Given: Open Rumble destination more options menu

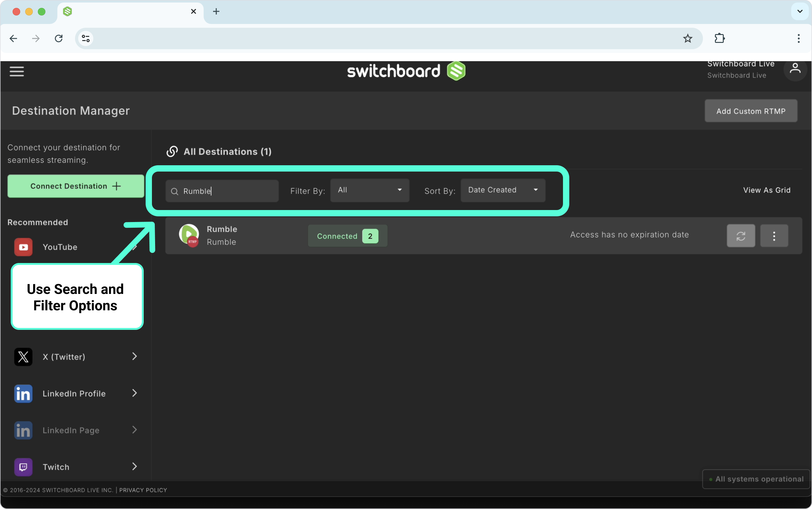Looking at the screenshot, I should point(774,236).
